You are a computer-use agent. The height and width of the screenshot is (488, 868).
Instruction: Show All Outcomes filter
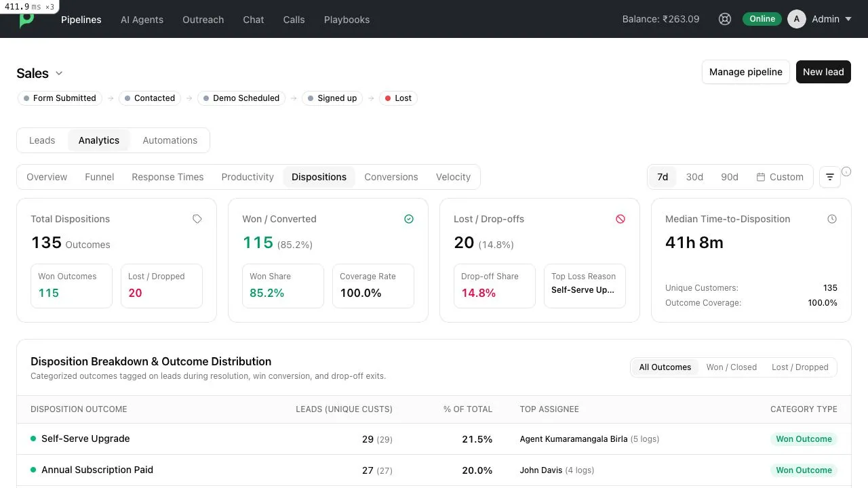click(665, 367)
